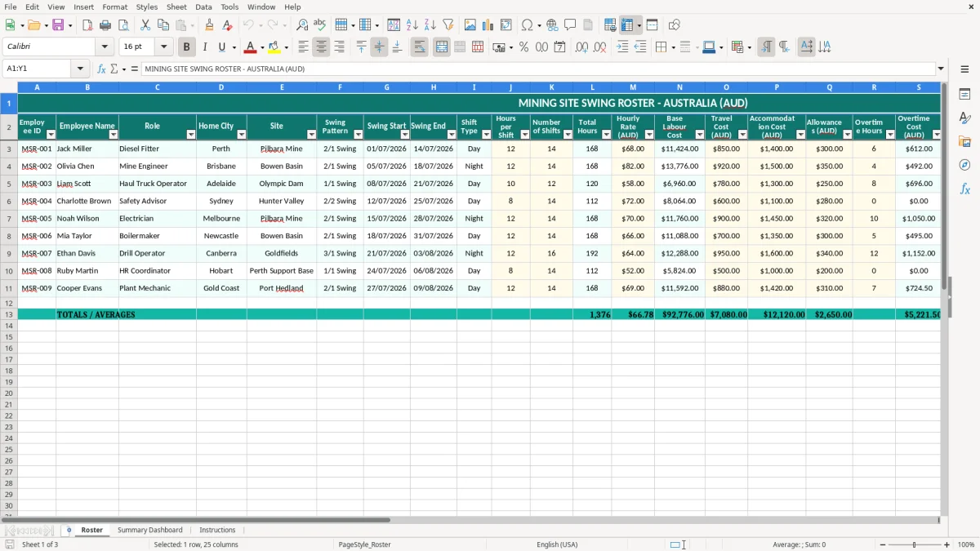Open the File menu

click(x=11, y=7)
